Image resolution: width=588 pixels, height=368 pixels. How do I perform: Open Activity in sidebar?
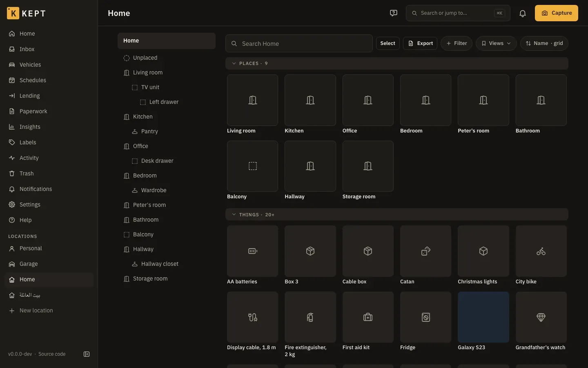(x=49, y=158)
